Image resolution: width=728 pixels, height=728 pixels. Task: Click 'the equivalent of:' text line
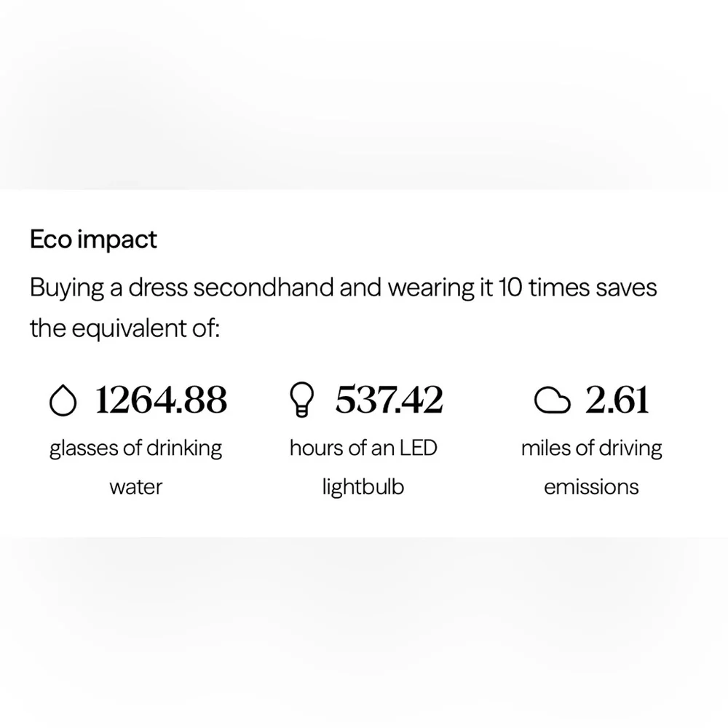(x=124, y=329)
